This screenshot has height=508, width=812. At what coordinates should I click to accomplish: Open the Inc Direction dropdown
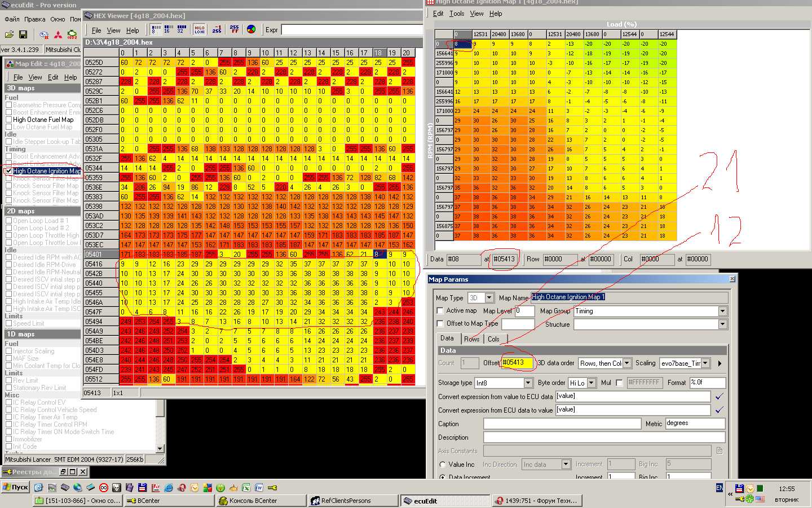point(566,464)
